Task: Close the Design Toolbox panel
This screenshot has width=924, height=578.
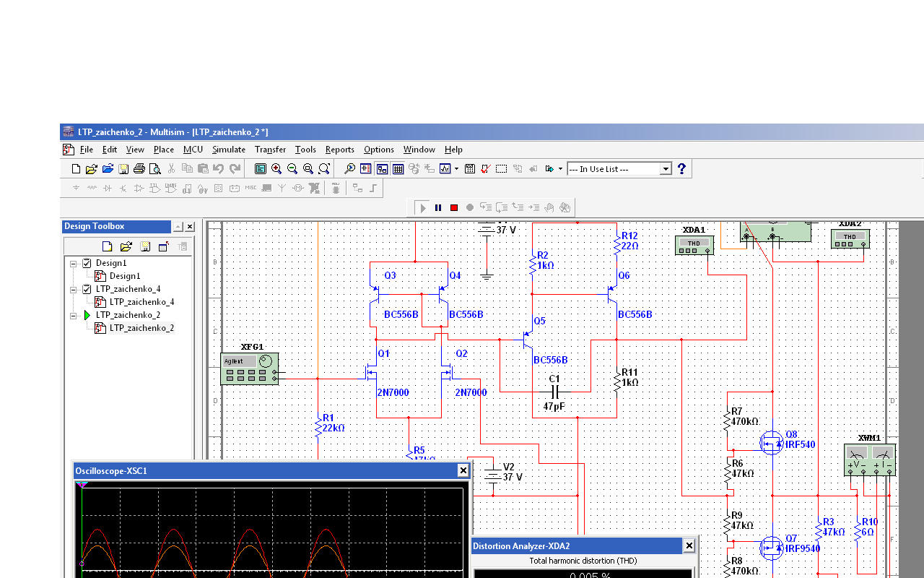Action: pyautogui.click(x=190, y=227)
